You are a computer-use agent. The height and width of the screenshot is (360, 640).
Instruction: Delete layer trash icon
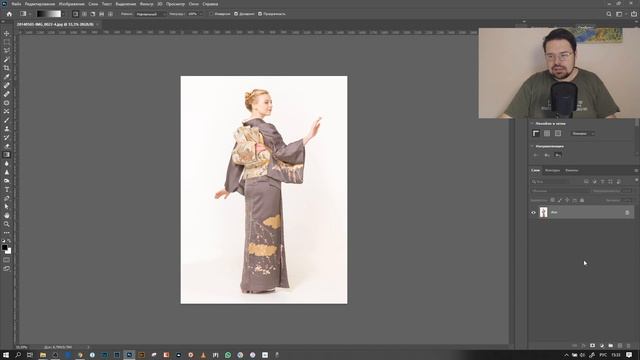[x=629, y=346]
